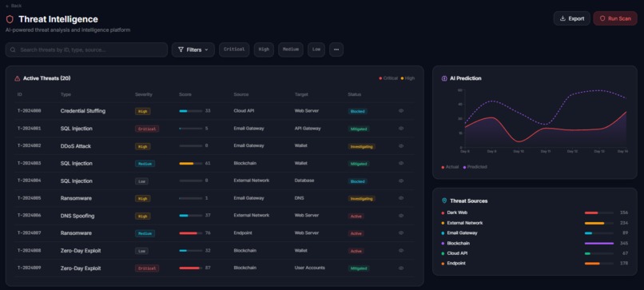Select the Credential Stuffing threat type
The width and height of the screenshot is (644, 290).
[x=83, y=111]
